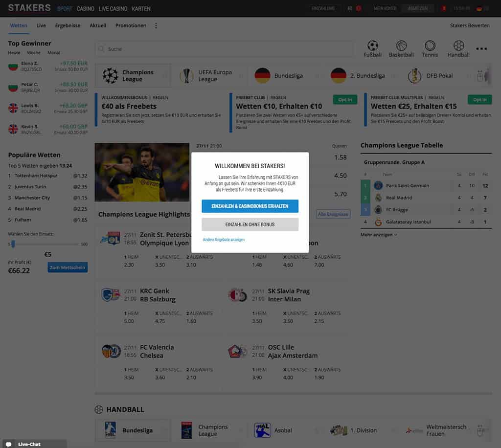Screen dimensions: 501x448
Task: Open UEFA Europa League trophy tile
Action: point(208,76)
